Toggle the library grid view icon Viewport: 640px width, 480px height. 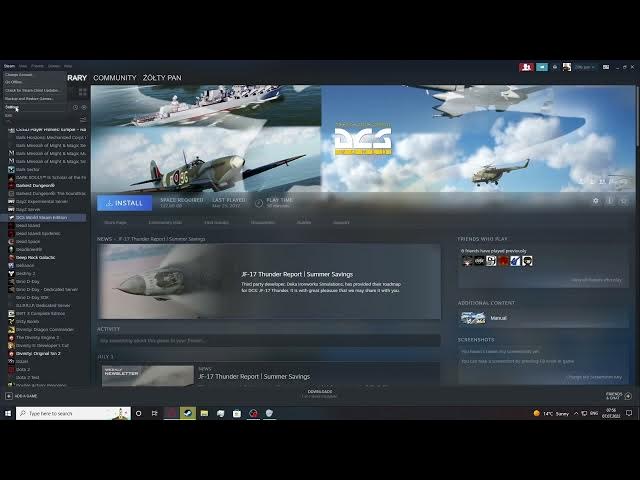(82, 92)
